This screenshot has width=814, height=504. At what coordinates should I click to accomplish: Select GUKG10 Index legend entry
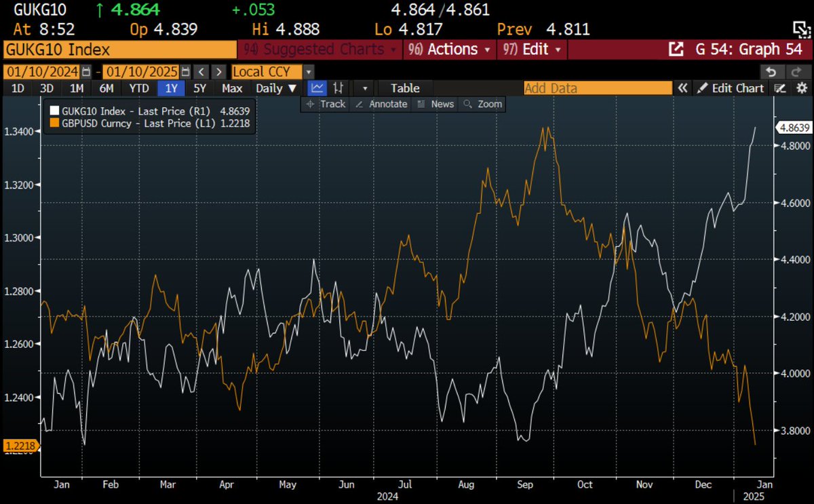pyautogui.click(x=150, y=111)
